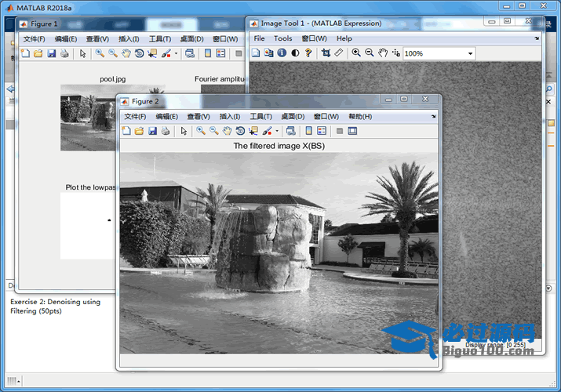This screenshot has height=392, width=561.
Task: Select the pan hand tool in Figure 2
Action: [x=227, y=131]
